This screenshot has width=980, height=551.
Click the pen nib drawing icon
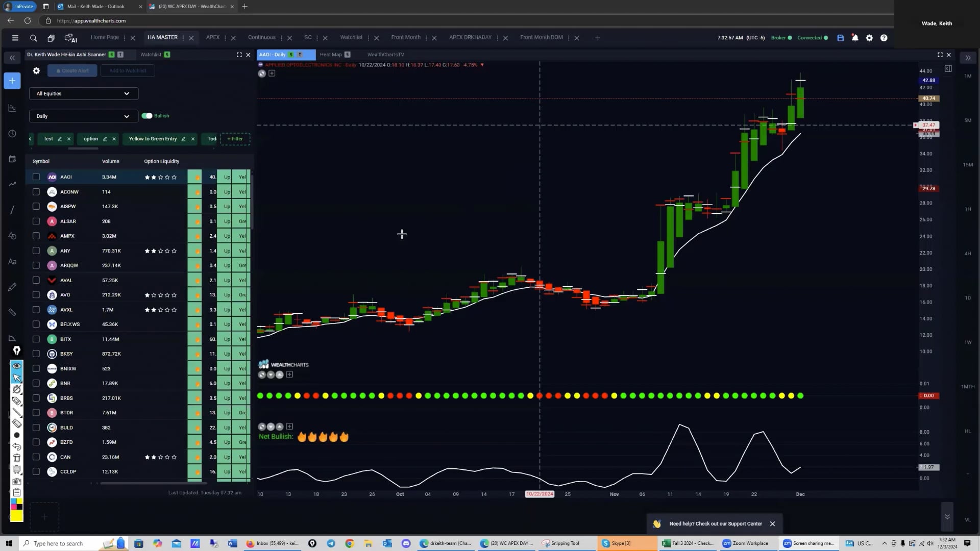coord(16,351)
